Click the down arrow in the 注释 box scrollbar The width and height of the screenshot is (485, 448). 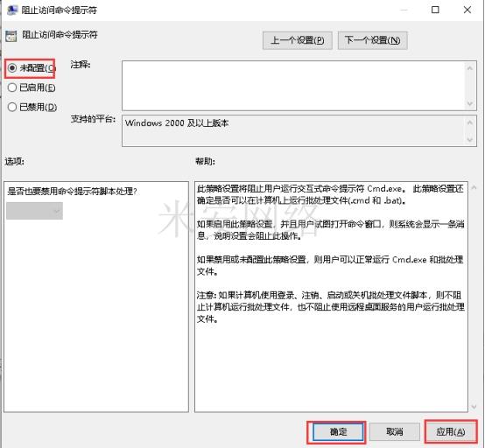(x=470, y=104)
